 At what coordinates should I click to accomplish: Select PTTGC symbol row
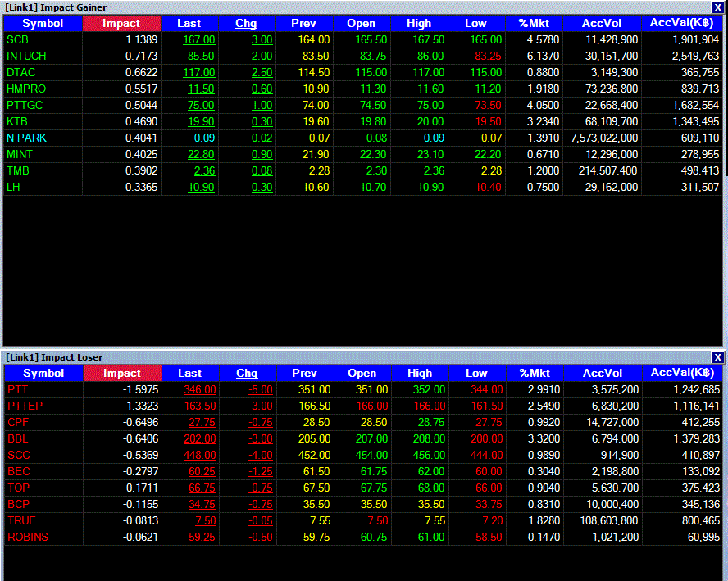tap(25, 106)
